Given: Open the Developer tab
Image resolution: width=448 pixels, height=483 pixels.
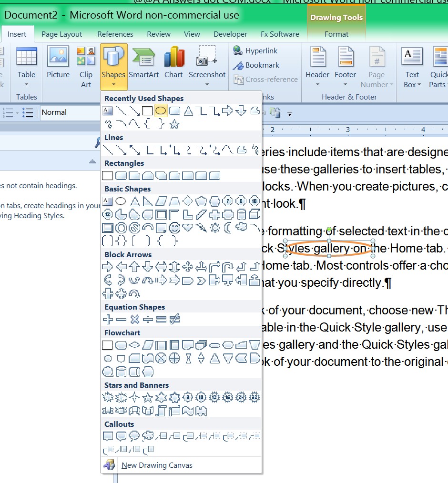Looking at the screenshot, I should click(x=230, y=34).
